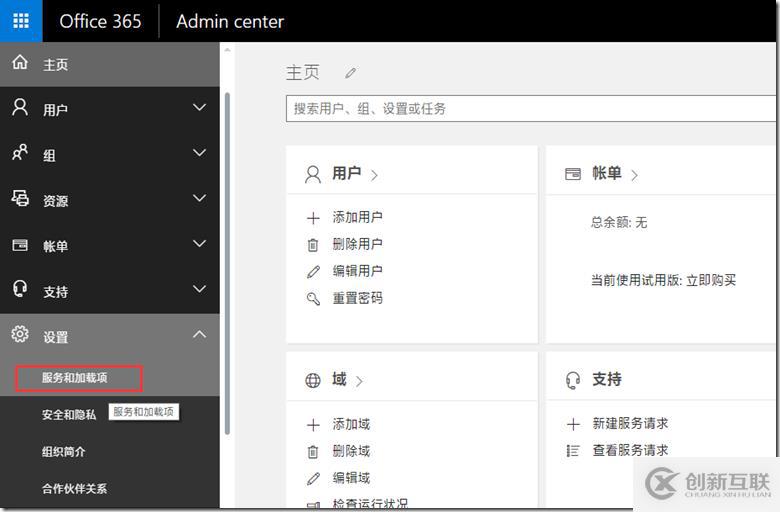Click the 新建服务请求 link

630,423
